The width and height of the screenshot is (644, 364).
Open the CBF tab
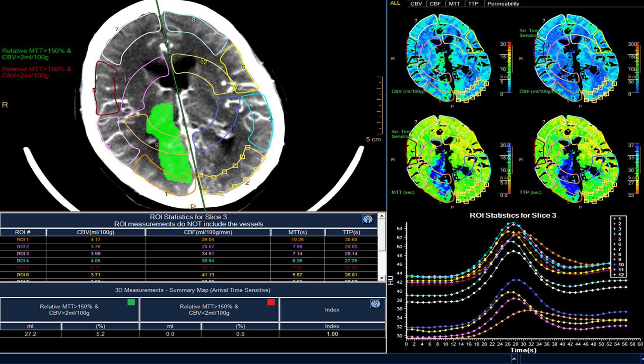[x=435, y=4]
